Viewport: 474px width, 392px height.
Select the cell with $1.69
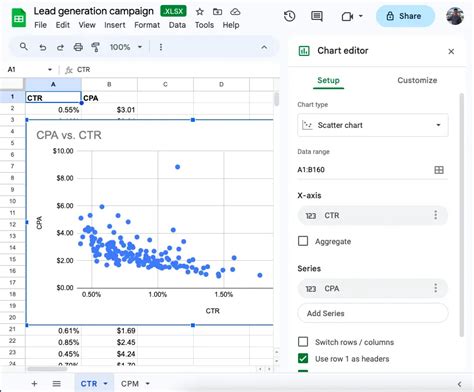click(109, 331)
